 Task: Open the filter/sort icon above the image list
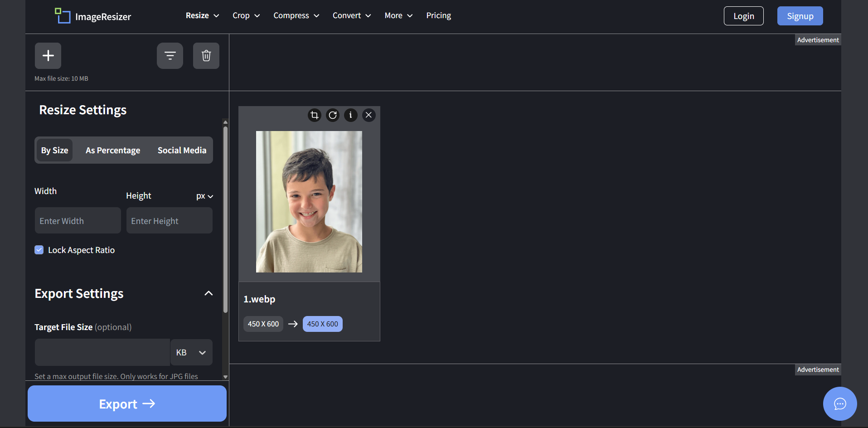(170, 55)
